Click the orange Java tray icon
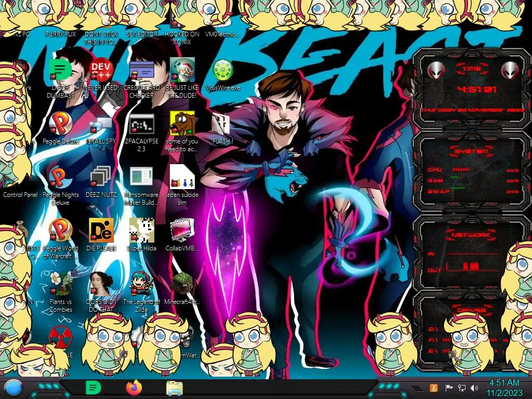532x399 pixels. click(434, 388)
